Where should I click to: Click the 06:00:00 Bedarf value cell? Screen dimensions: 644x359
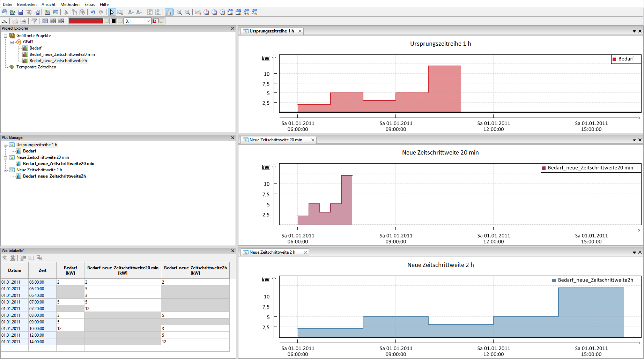pos(71,282)
